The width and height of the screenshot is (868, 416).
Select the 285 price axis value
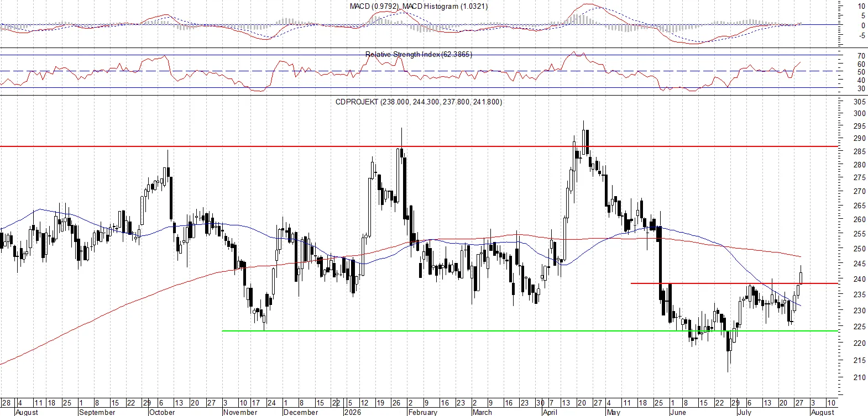860,152
